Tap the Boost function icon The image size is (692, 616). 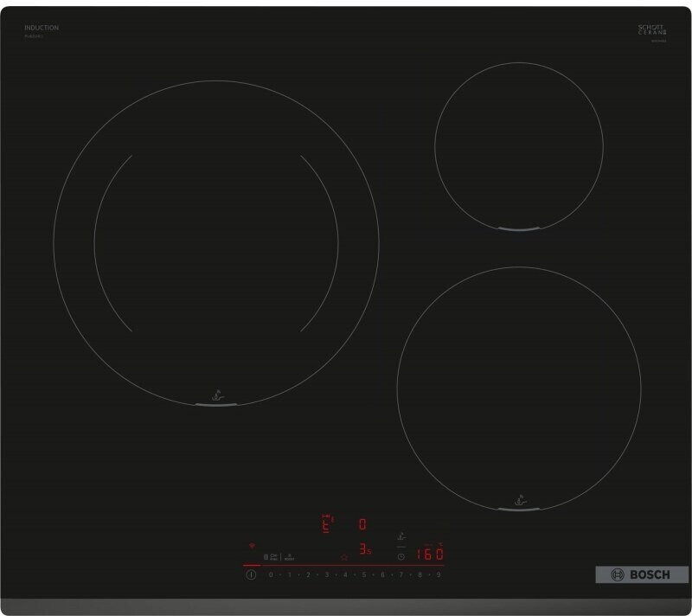coord(291,558)
